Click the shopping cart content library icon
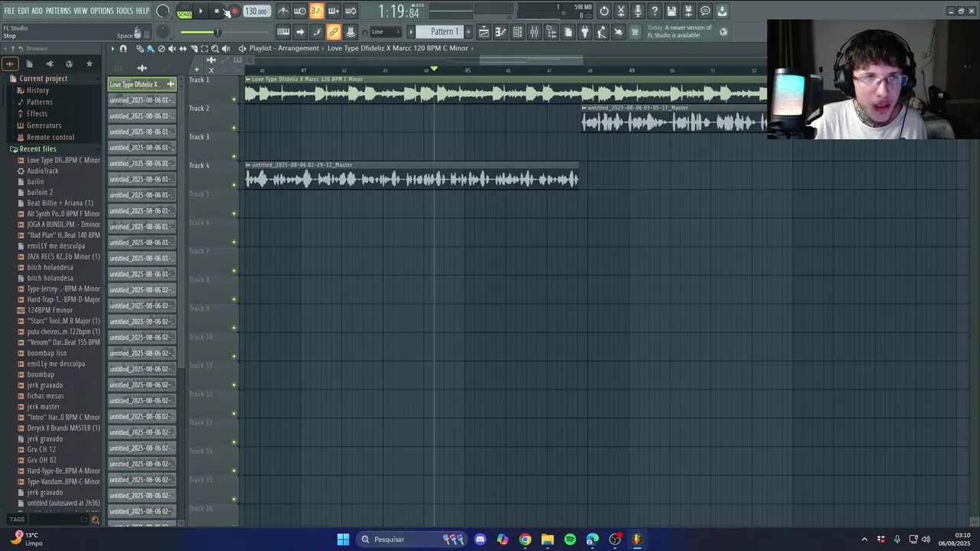The height and width of the screenshot is (551, 980). pyautogui.click(x=634, y=31)
